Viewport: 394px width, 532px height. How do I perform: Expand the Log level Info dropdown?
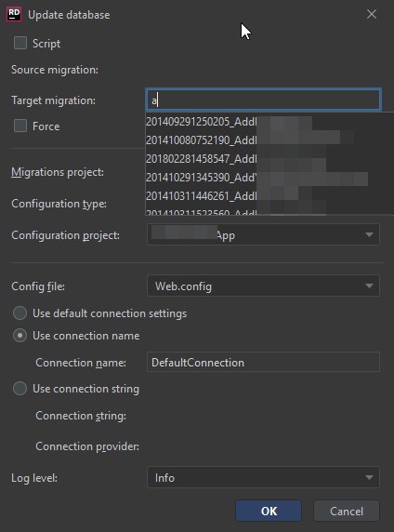[x=264, y=477]
